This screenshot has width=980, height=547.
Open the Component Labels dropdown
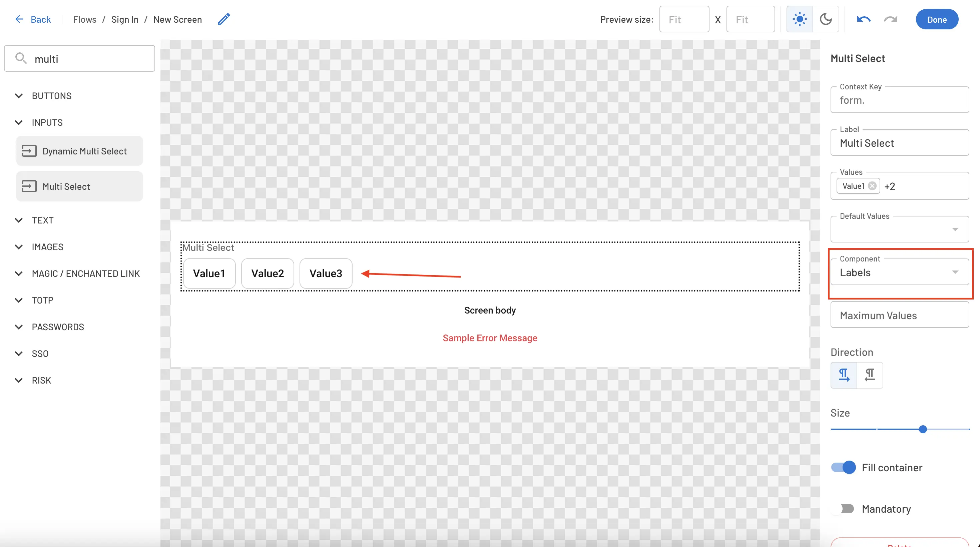click(899, 272)
